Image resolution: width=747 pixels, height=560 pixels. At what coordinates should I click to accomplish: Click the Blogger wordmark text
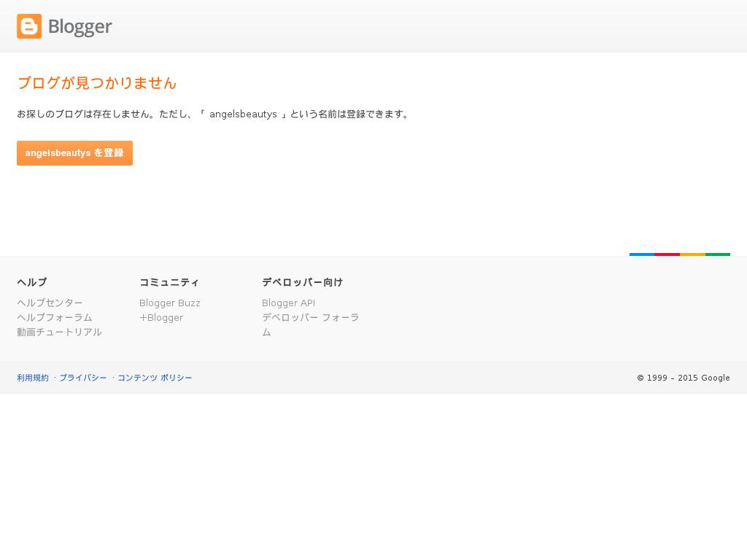click(x=80, y=27)
